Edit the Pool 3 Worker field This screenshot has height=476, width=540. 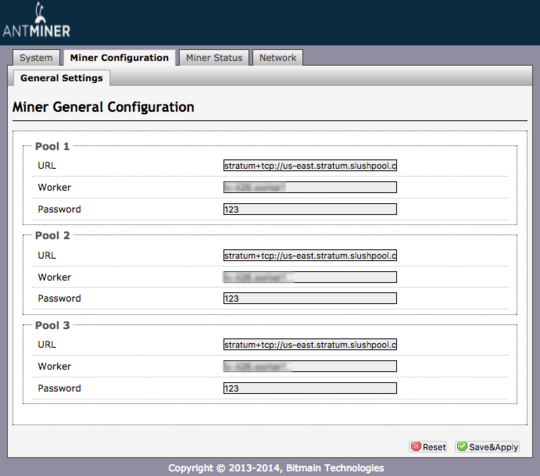pos(310,366)
